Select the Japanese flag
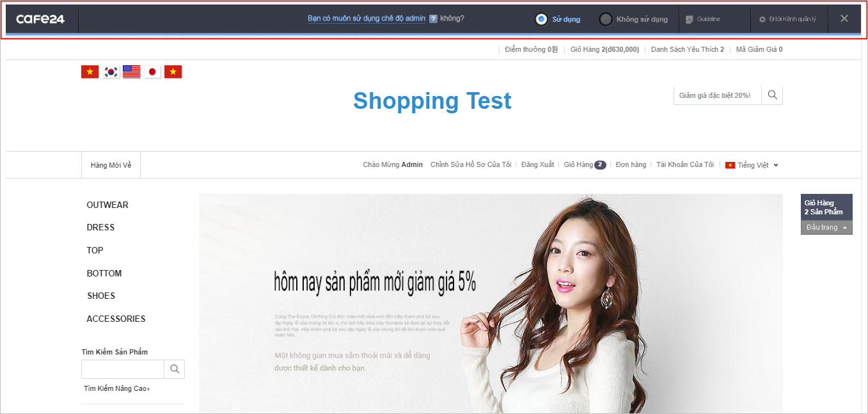The width and height of the screenshot is (868, 414). (152, 72)
